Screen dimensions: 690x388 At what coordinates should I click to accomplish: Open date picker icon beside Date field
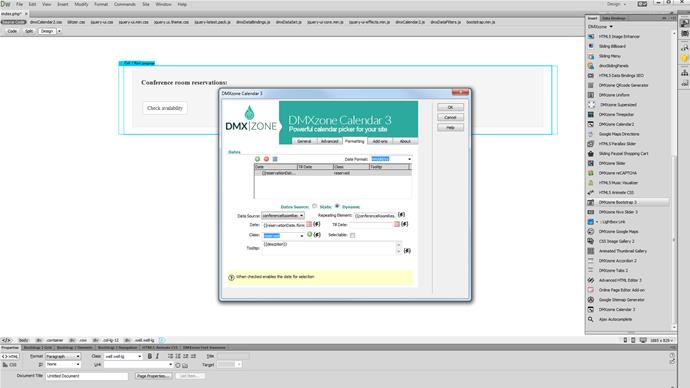pos(309,224)
